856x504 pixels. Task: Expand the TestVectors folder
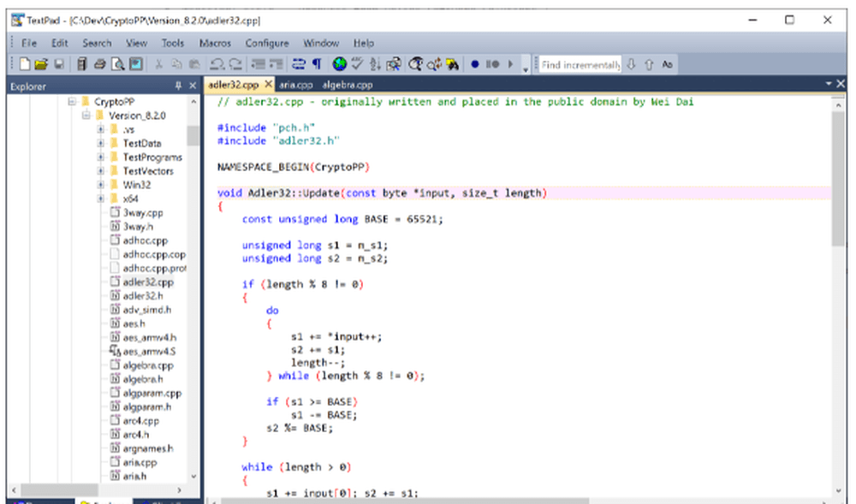click(100, 171)
